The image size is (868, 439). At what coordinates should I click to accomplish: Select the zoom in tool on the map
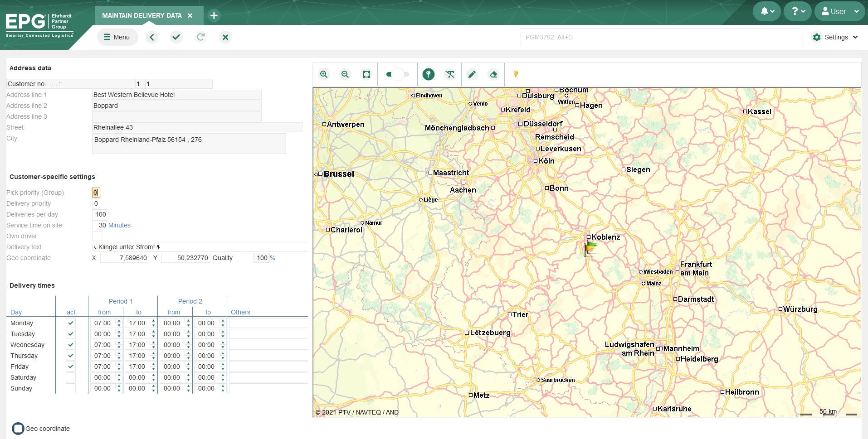point(324,74)
